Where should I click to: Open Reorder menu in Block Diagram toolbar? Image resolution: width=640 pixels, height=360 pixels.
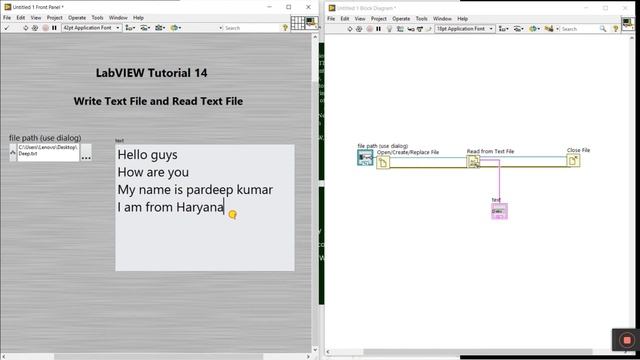(534, 29)
